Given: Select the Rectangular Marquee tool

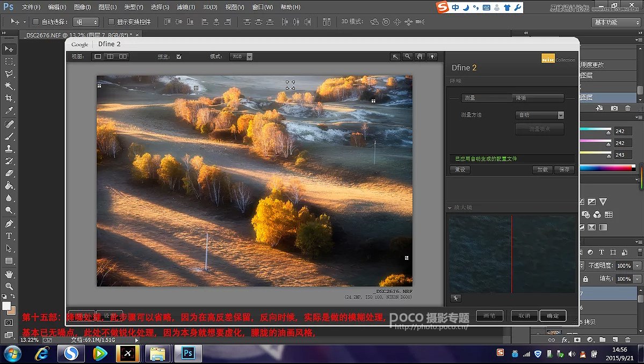Looking at the screenshot, I should tap(9, 61).
